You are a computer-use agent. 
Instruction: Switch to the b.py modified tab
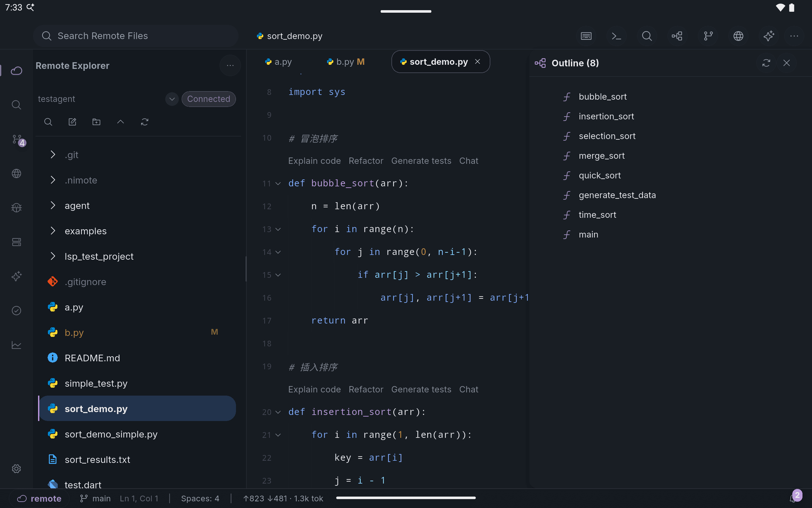pyautogui.click(x=346, y=62)
